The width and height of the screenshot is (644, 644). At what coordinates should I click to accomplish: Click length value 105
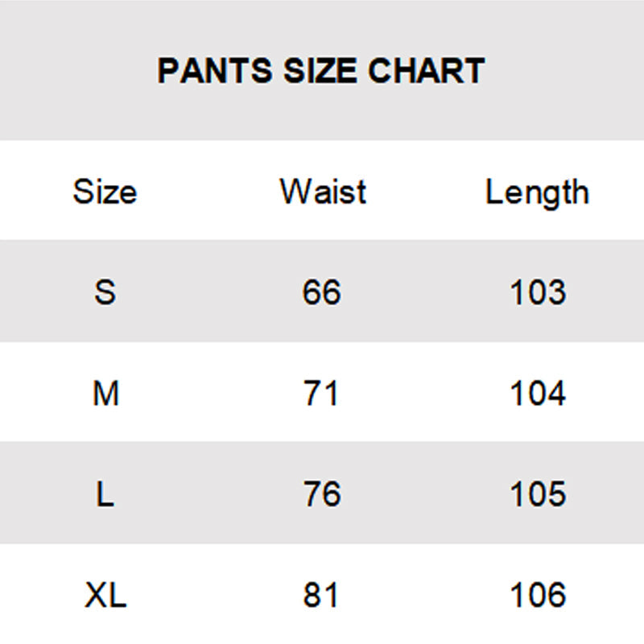point(538,494)
